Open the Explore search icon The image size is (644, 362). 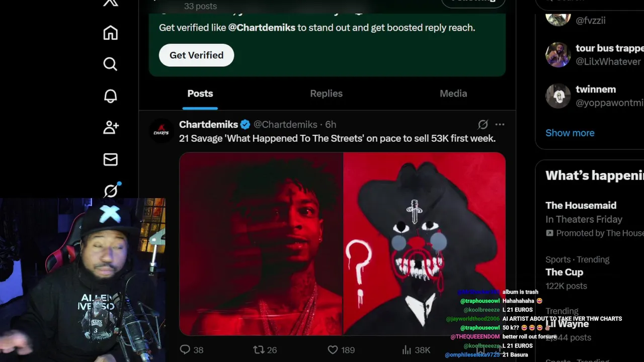111,64
